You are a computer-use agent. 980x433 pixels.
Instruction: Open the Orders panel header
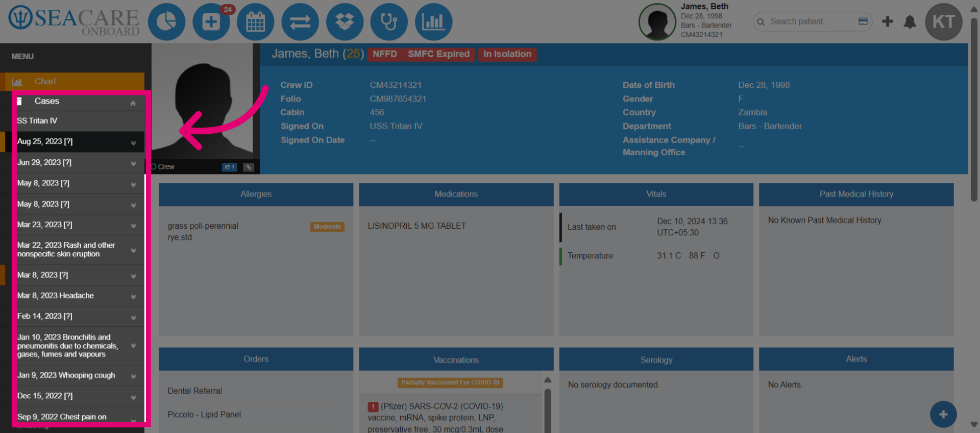point(256,359)
